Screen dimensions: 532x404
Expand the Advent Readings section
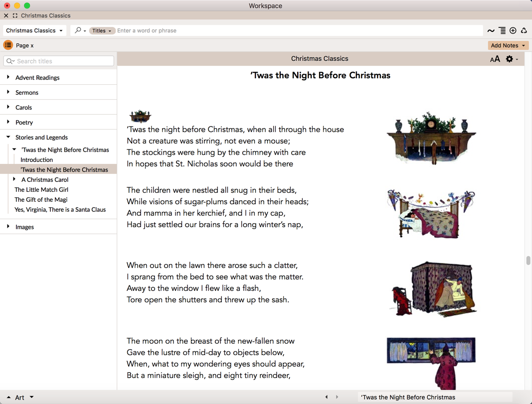[8, 77]
